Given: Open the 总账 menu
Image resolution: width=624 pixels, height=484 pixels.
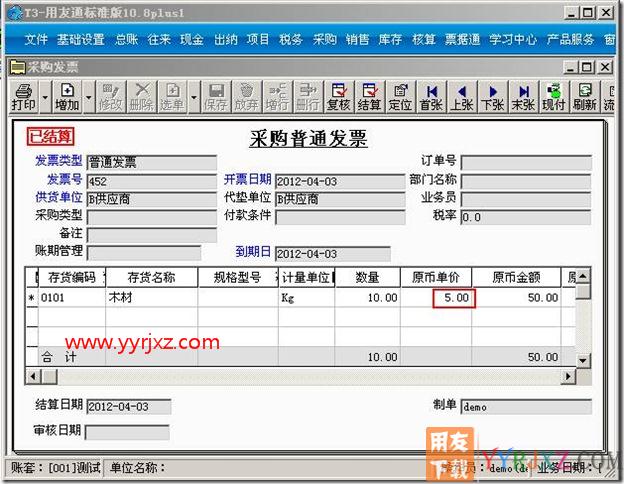Looking at the screenshot, I should click(x=127, y=39).
